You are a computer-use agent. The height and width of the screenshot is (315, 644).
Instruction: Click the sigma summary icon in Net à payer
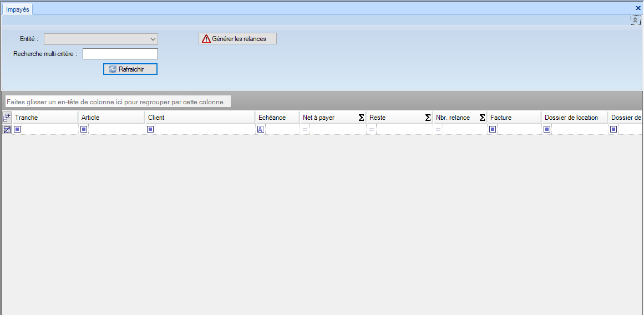[361, 118]
